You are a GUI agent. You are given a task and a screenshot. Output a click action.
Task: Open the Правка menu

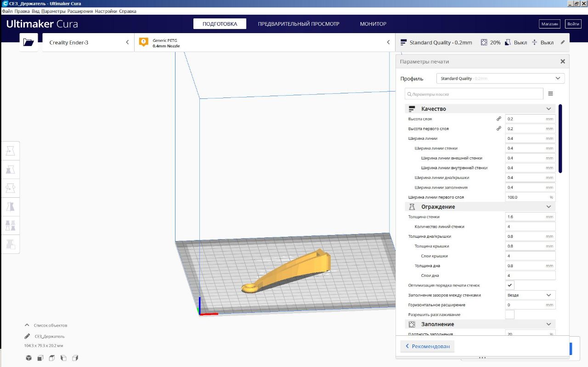click(x=22, y=11)
